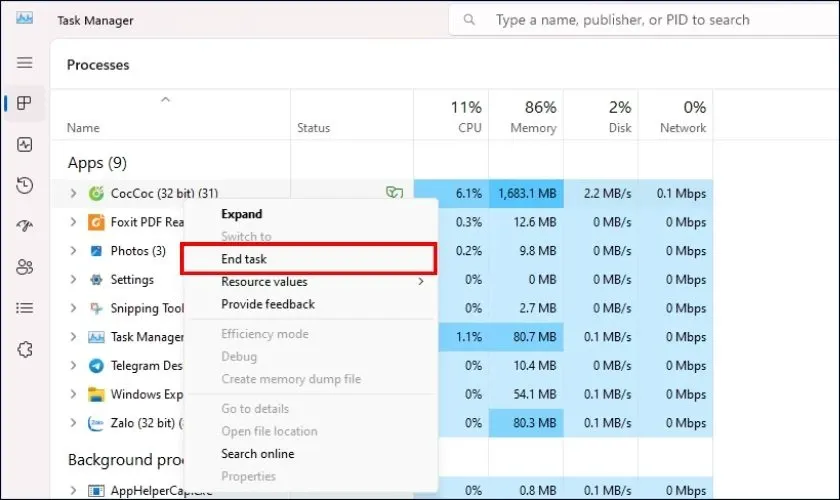Screen dimensions: 840x500
Task: Open the hamburger navigation menu
Action: (x=25, y=63)
